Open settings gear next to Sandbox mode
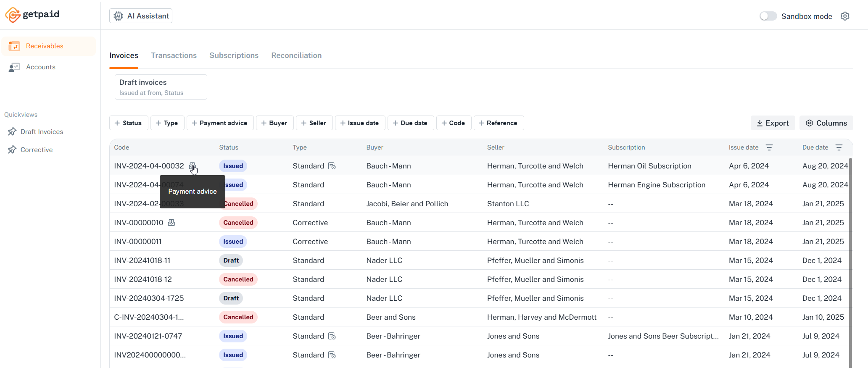Image resolution: width=868 pixels, height=368 pixels. click(x=845, y=16)
